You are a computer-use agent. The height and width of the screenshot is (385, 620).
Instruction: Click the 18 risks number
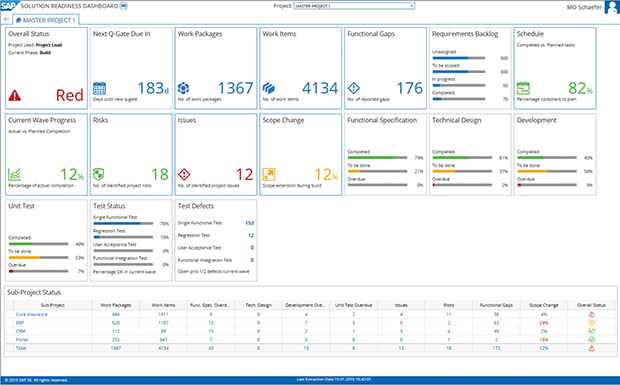coord(160,174)
